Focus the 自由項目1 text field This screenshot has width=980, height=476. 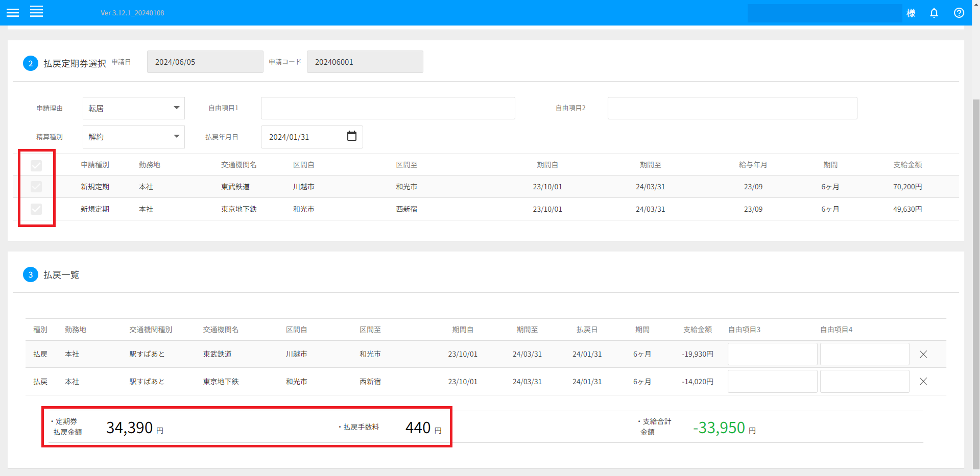(x=388, y=108)
